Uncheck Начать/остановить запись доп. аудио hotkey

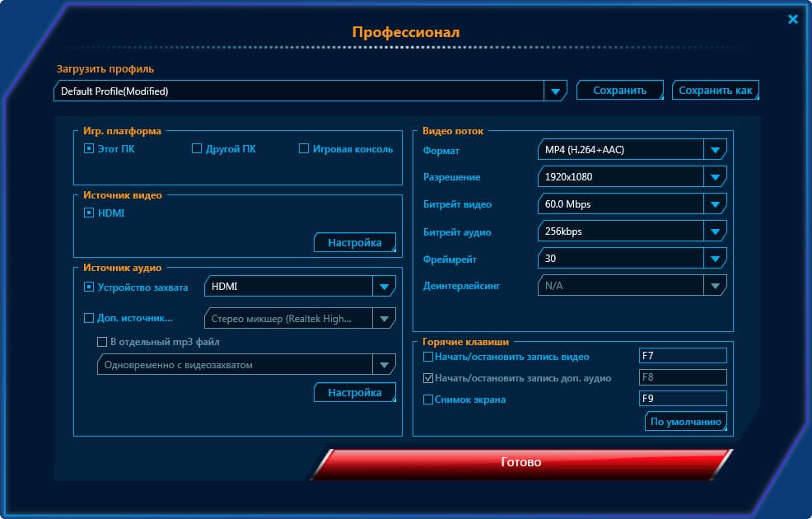pos(428,378)
